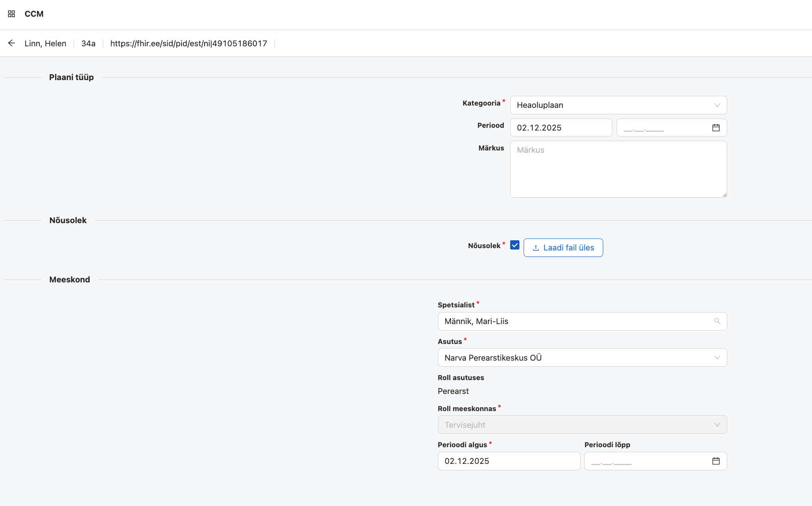Click the 34a breadcrumb item
812x506 pixels.
(x=88, y=43)
